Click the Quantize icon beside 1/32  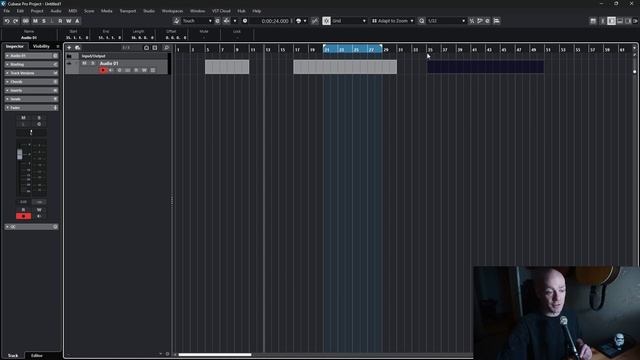[422, 21]
